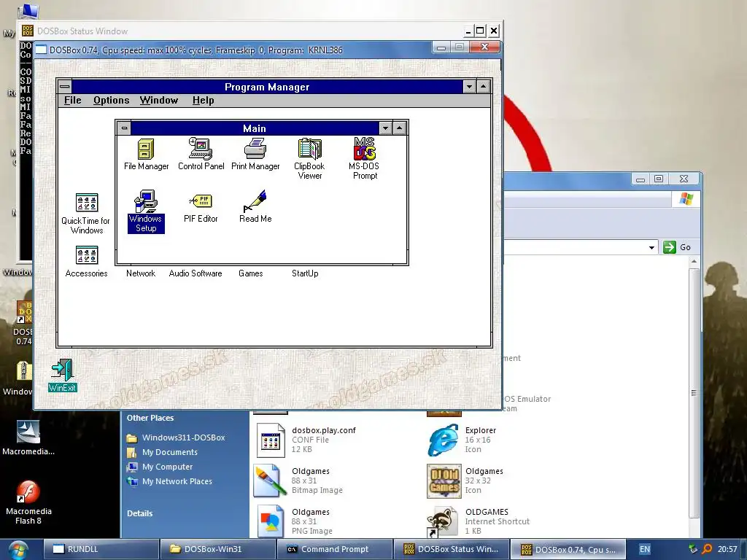Minimize Program Manager with down arrow
Screen dimensions: 747x560
469,87
